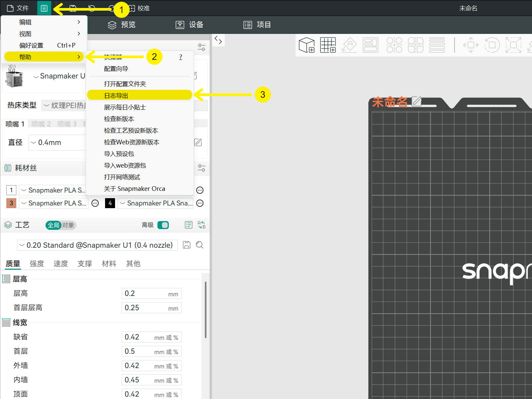Click the compare presets icon in process panel
The image size is (532, 399).
click(201, 225)
